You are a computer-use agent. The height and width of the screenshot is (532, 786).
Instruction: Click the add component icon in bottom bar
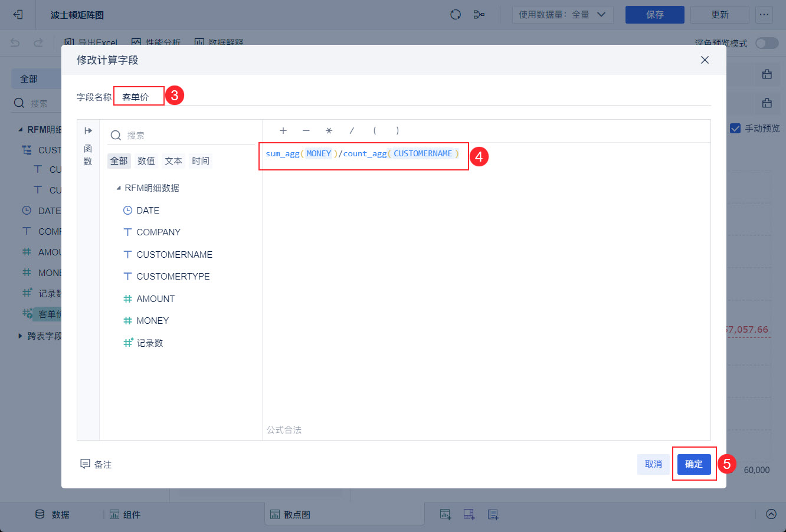[x=446, y=514]
